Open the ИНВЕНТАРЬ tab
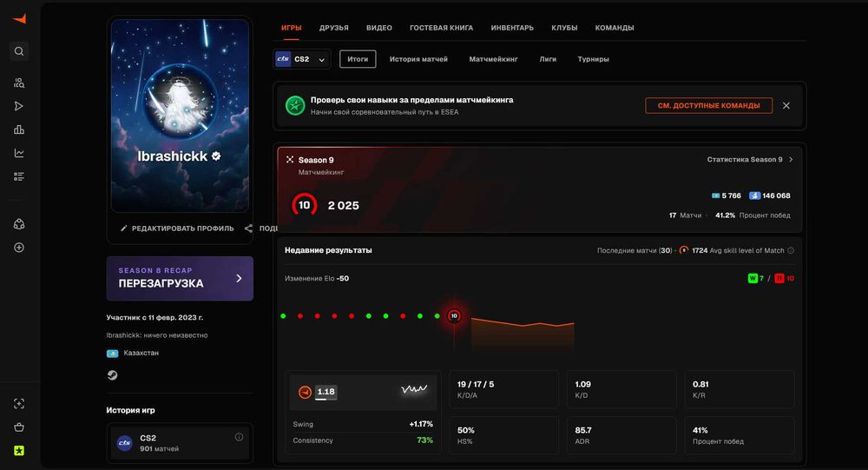The width and height of the screenshot is (868, 470). 512,28
